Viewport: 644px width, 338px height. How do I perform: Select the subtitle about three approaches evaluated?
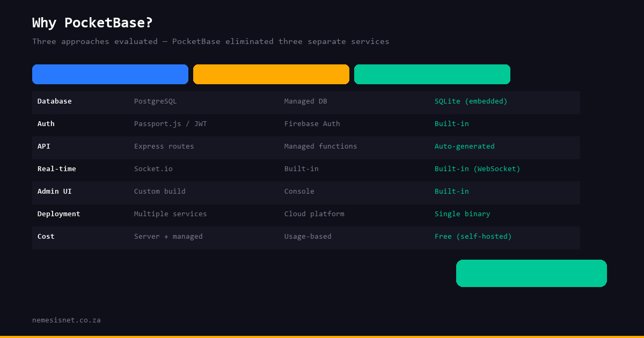211,41
